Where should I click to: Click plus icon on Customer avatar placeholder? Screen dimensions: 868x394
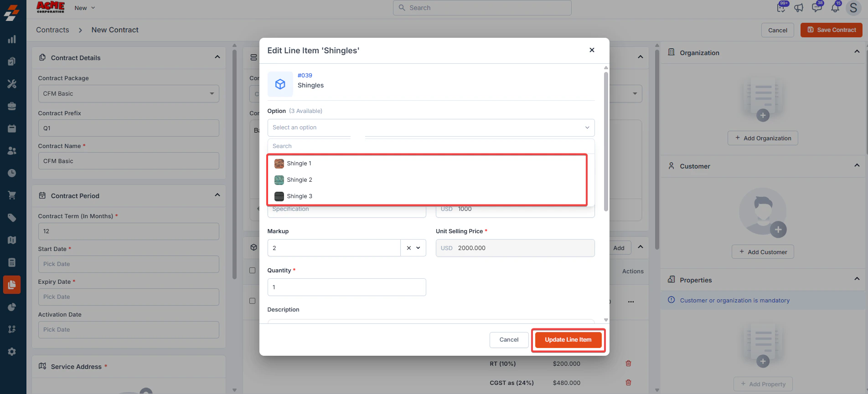pyautogui.click(x=778, y=230)
